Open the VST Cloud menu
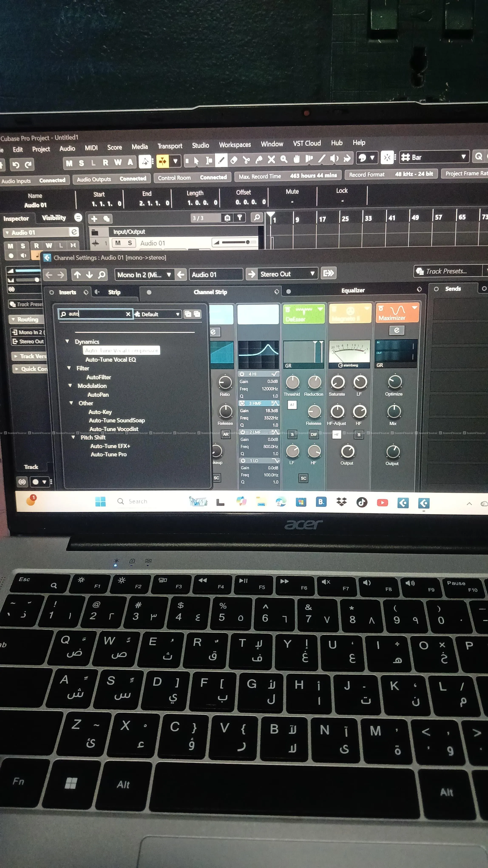Image resolution: width=488 pixels, height=868 pixels. [x=307, y=143]
